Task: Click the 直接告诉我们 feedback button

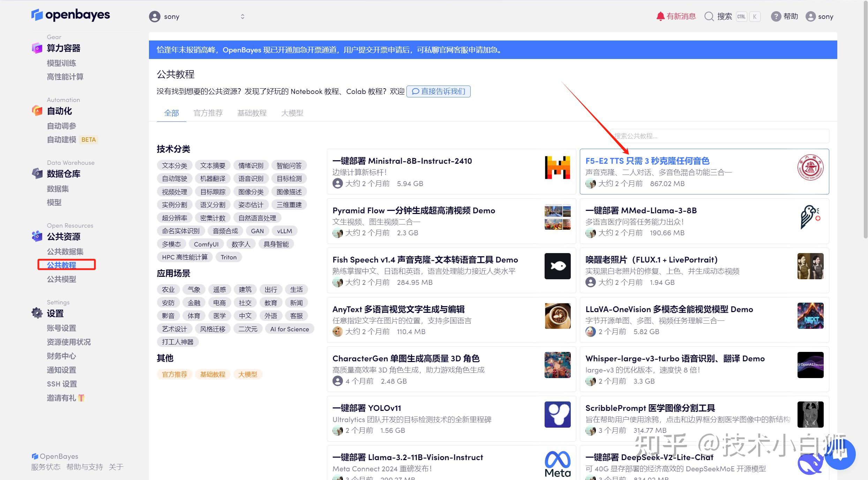Action: [x=439, y=91]
